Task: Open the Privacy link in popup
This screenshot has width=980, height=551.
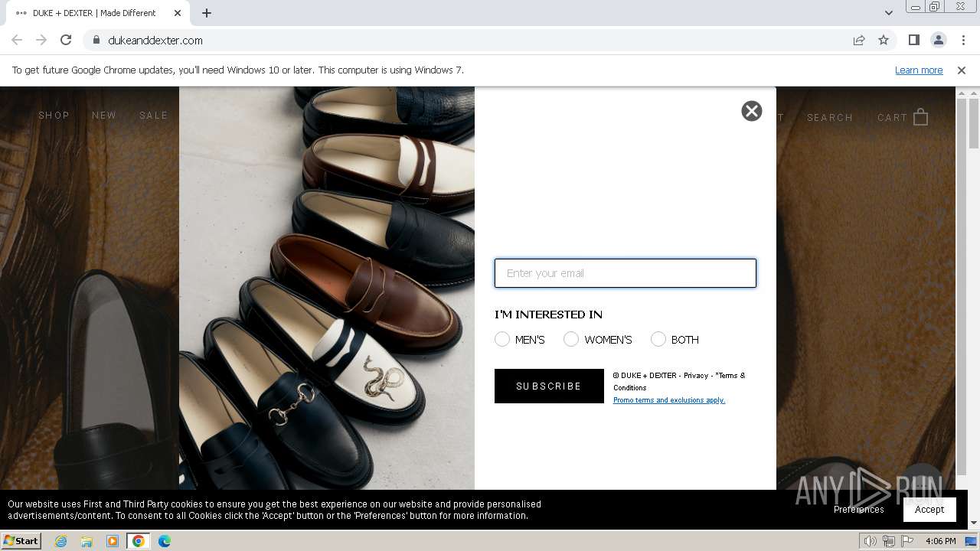Action: coord(696,376)
